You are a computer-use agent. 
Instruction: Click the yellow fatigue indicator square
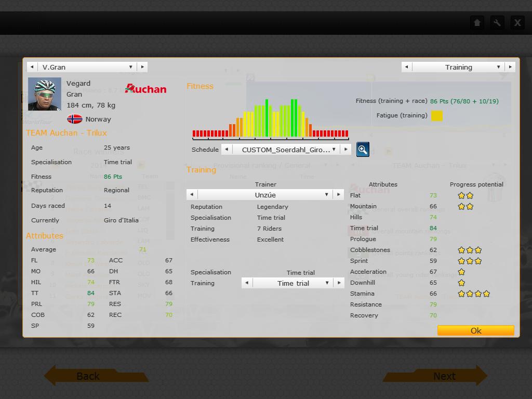437,116
